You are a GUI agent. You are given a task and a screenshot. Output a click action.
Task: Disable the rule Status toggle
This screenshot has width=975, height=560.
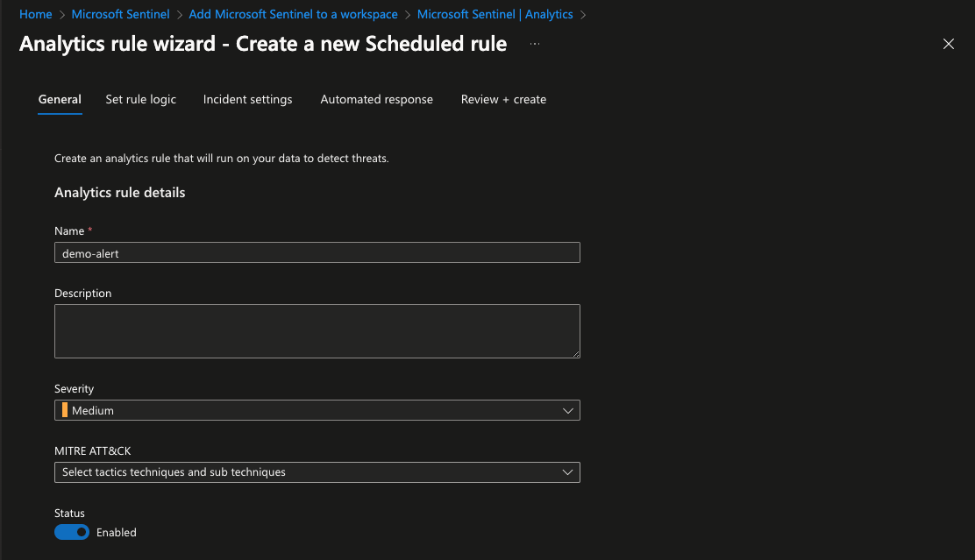point(72,532)
